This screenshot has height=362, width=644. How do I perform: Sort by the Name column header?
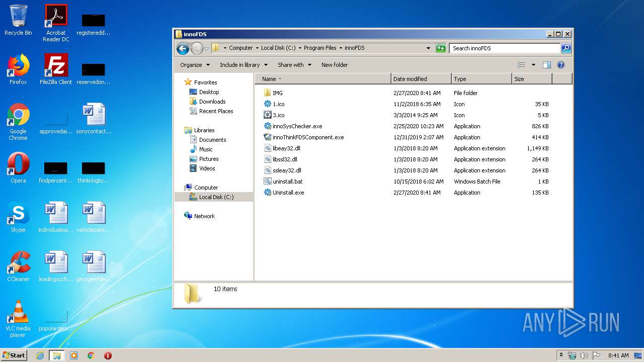323,79
